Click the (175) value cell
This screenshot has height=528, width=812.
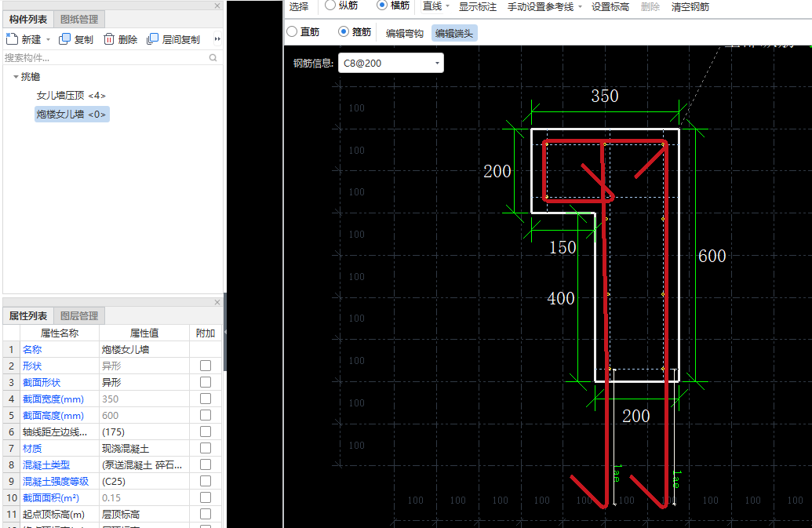point(144,432)
